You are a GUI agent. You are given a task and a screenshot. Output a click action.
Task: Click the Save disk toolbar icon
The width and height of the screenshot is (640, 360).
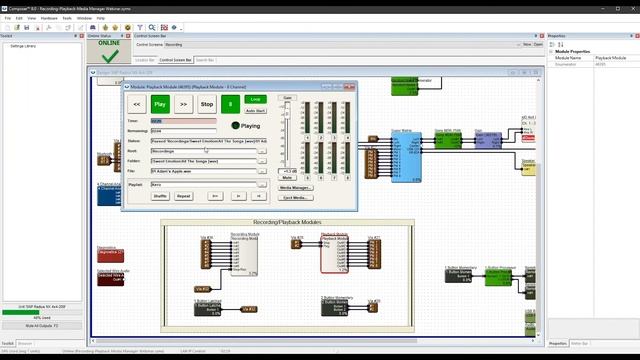coord(27,27)
